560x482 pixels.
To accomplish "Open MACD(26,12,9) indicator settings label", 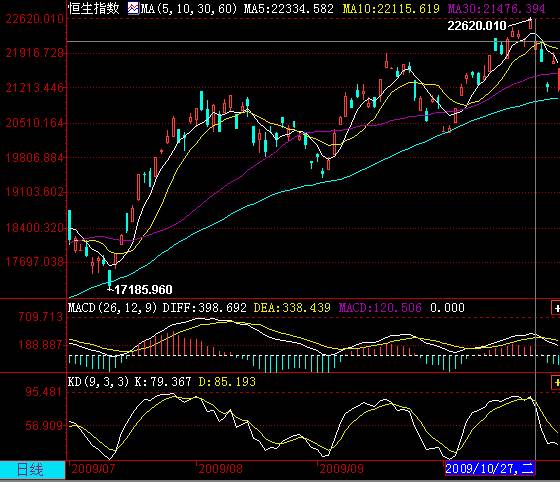I will coord(112,308).
